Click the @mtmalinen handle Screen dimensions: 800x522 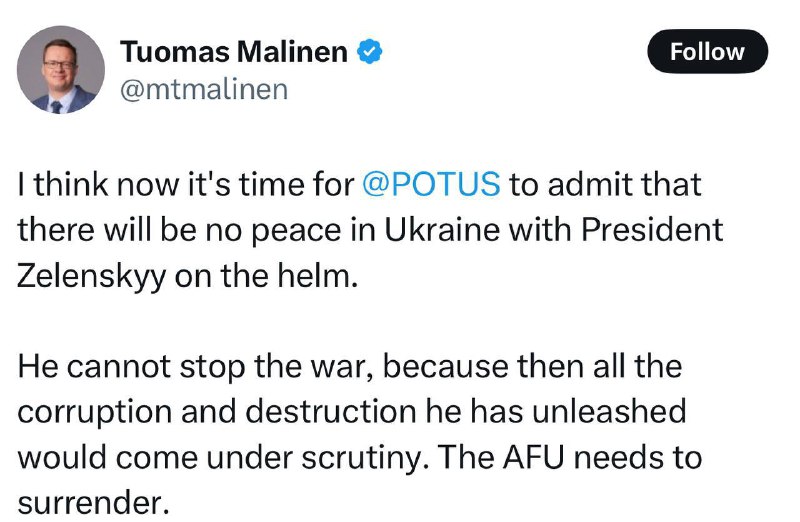click(204, 89)
